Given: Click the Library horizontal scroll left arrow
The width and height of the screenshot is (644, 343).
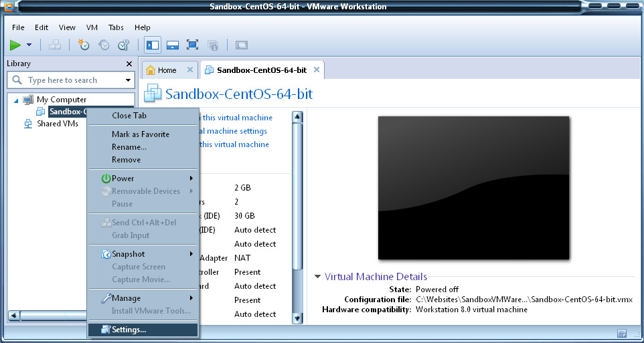Looking at the screenshot, I should (13, 316).
